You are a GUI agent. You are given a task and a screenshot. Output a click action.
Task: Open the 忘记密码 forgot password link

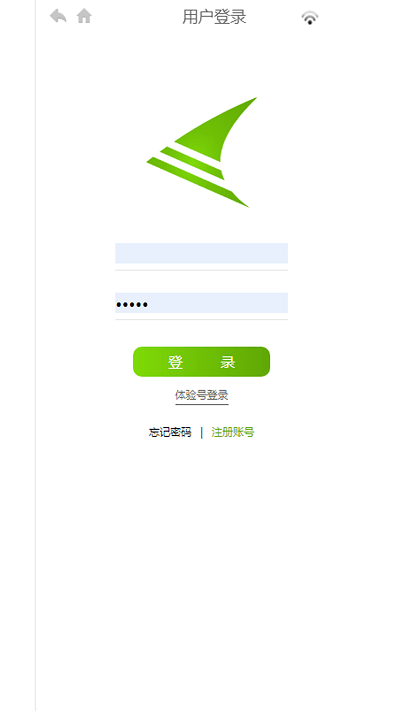170,433
